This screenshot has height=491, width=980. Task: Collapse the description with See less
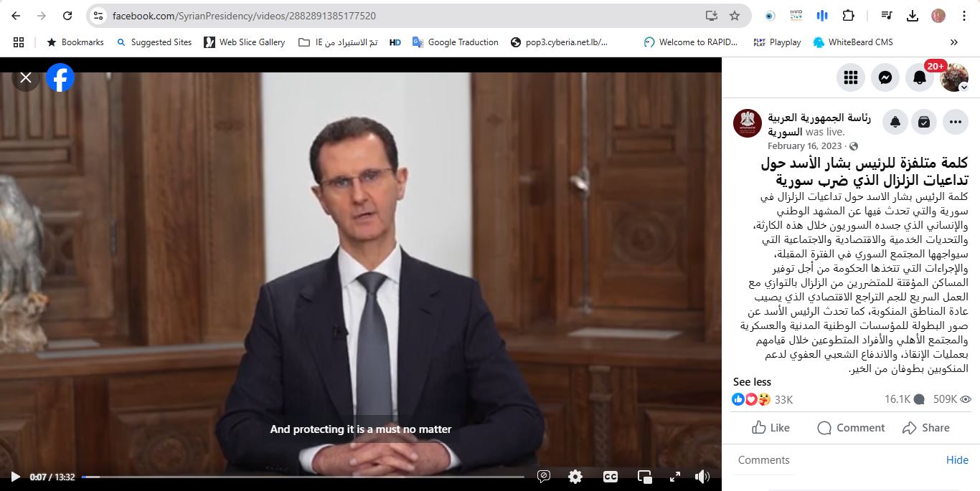coord(752,382)
